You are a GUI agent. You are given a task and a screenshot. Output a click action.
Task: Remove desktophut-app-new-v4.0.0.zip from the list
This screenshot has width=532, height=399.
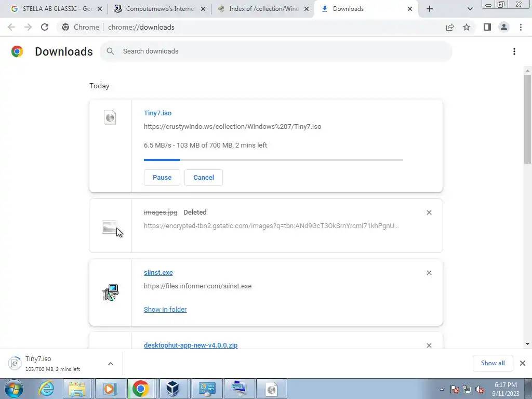429,345
